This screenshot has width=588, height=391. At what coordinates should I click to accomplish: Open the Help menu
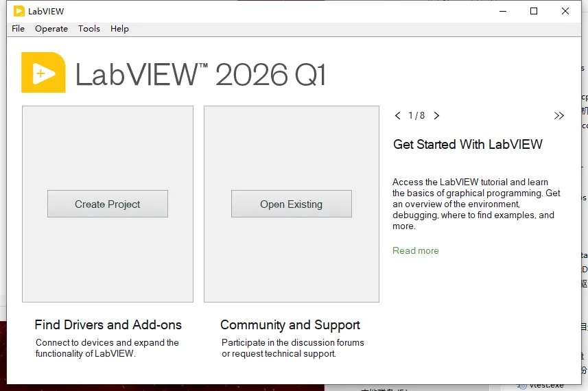click(119, 29)
